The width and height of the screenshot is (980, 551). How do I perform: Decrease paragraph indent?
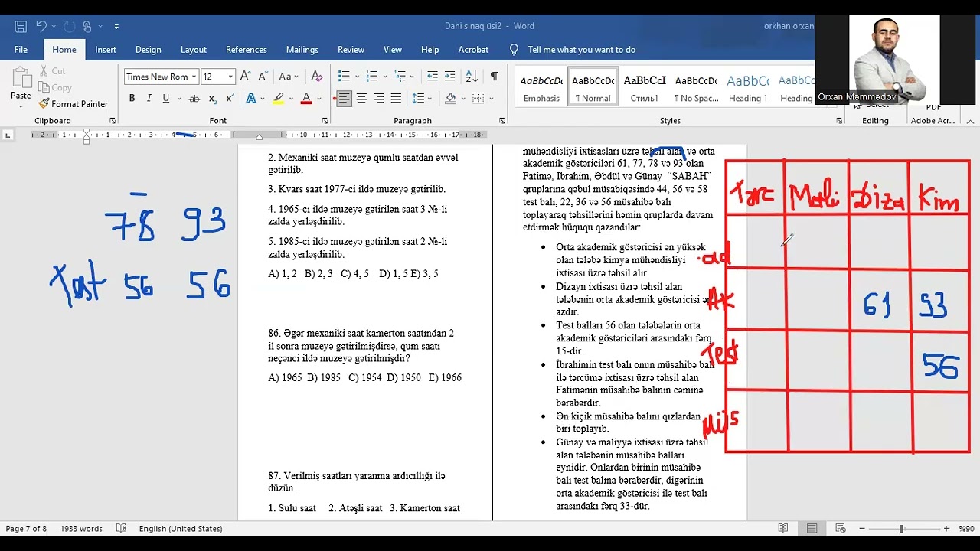click(x=433, y=77)
